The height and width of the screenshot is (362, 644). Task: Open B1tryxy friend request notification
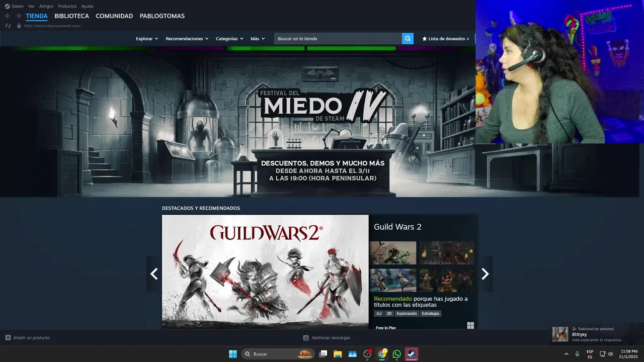596,334
